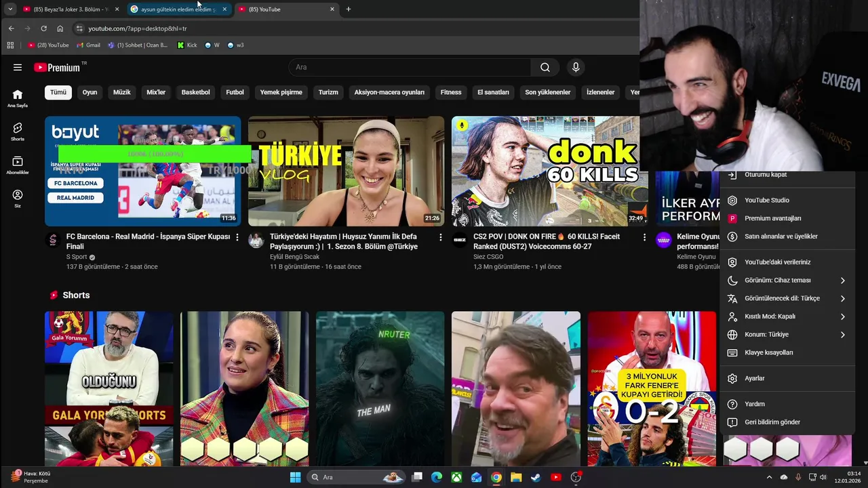Open the Kick bookmark
The image size is (868, 488).
click(x=187, y=45)
